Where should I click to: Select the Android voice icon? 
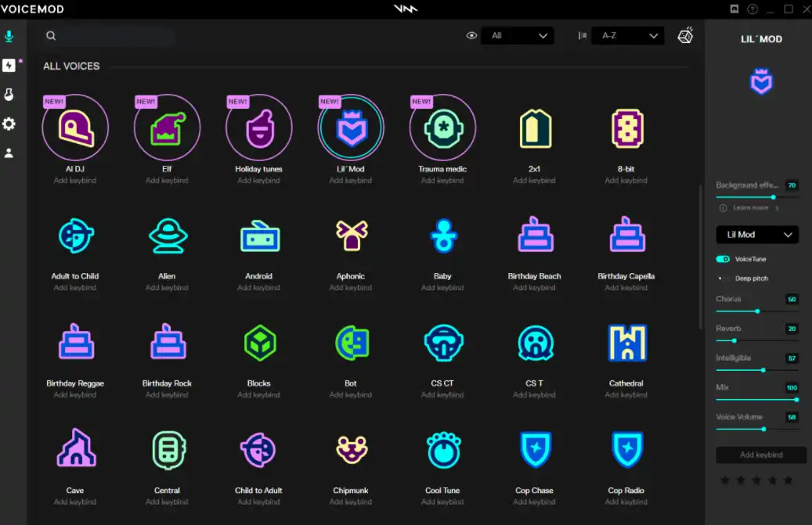(259, 237)
